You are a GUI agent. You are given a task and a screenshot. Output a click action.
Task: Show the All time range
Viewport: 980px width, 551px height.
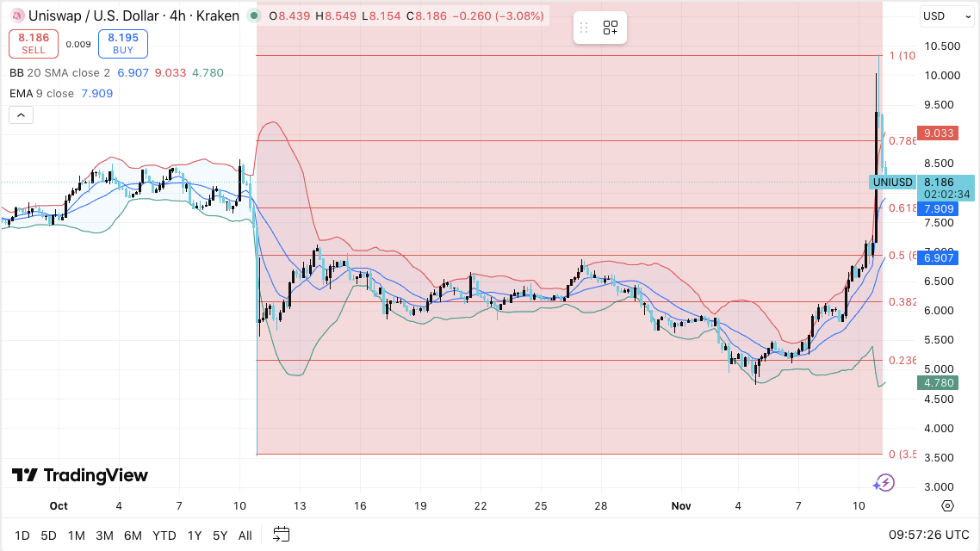(245, 536)
